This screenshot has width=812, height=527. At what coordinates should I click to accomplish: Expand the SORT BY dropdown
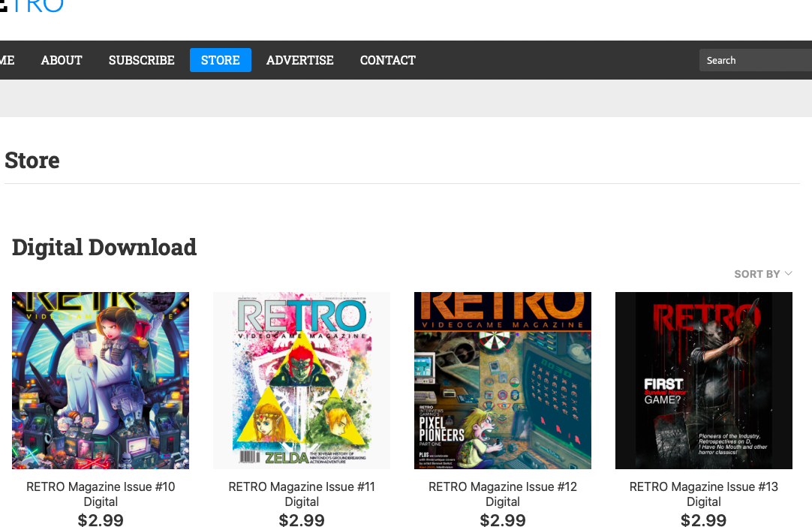click(x=762, y=274)
